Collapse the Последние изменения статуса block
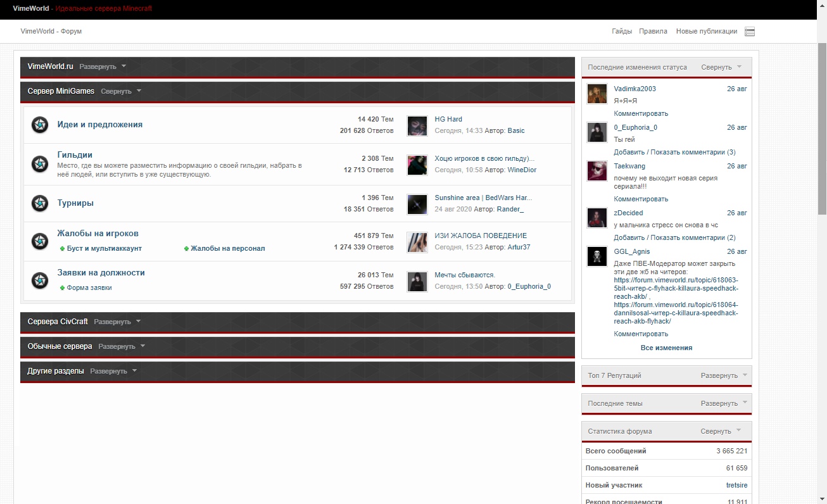Viewport: 827px width, 504px height. 721,67
